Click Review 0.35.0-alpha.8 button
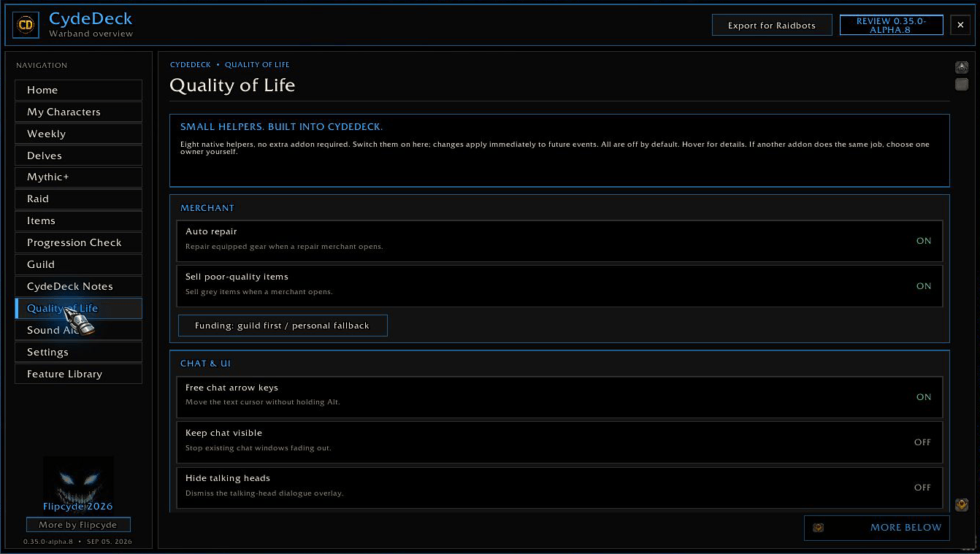This screenshot has height=554, width=980. click(x=891, y=26)
